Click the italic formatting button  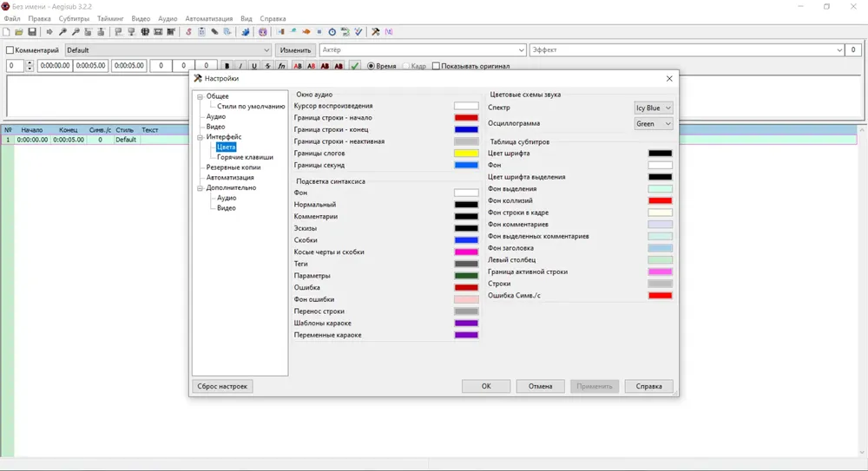(x=240, y=66)
